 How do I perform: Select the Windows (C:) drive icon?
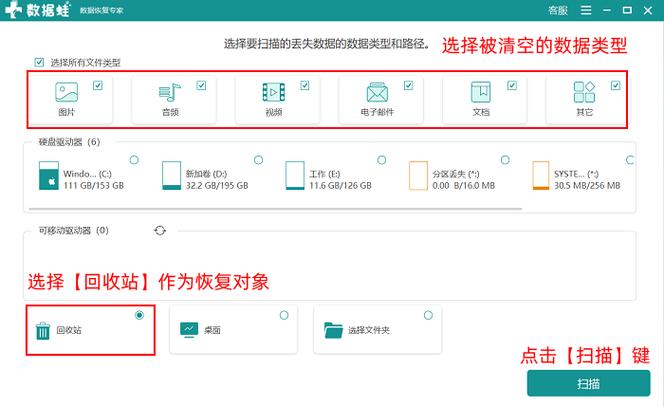click(x=49, y=175)
